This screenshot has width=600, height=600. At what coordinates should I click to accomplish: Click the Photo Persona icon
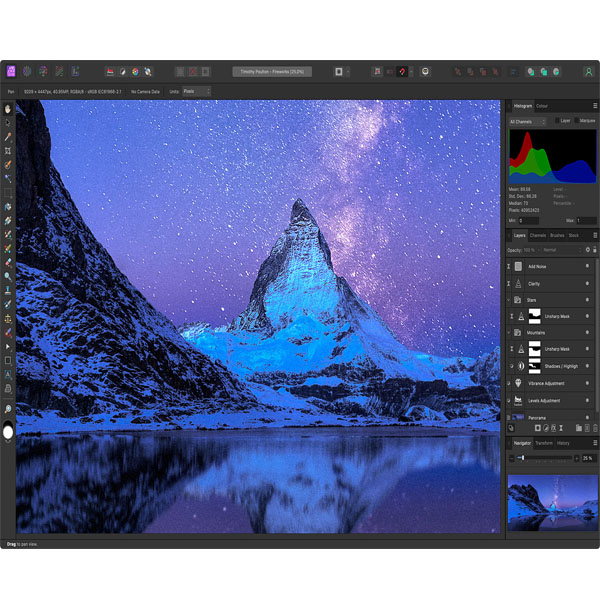(x=11, y=71)
